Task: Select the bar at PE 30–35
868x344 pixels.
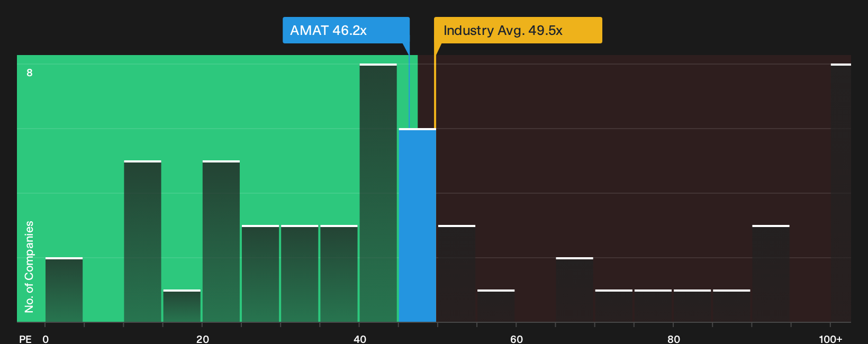Action: tap(300, 274)
